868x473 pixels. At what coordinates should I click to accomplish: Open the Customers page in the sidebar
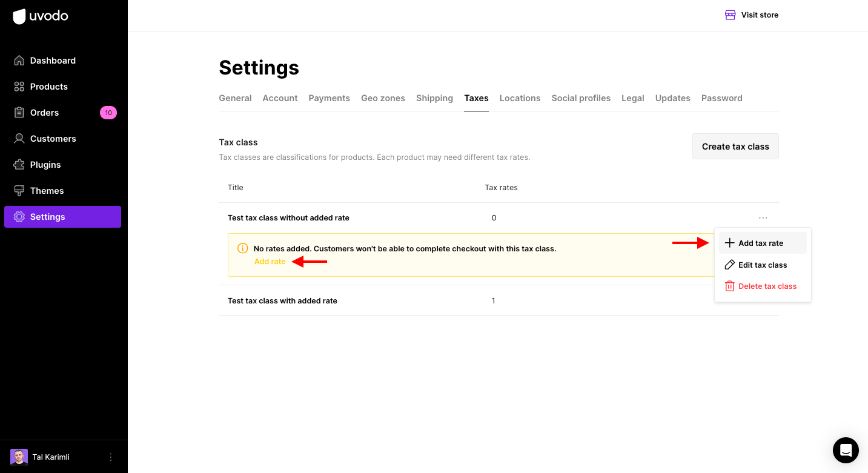(x=53, y=139)
